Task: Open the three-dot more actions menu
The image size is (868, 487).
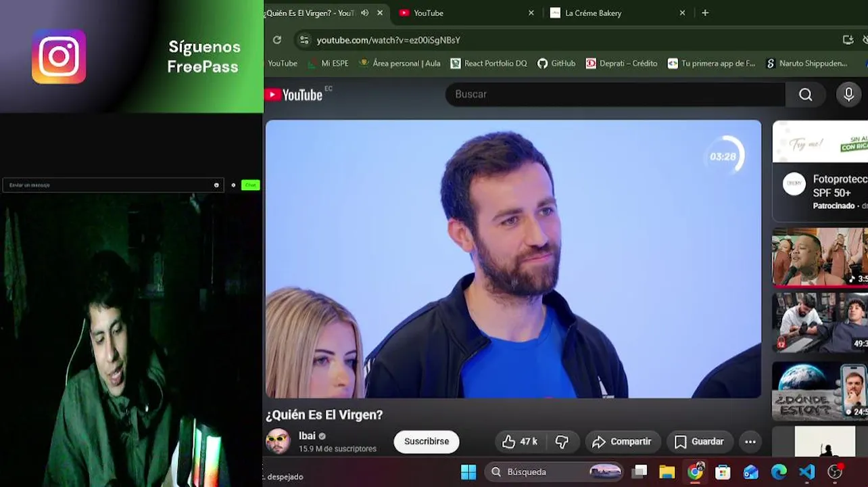Action: (750, 442)
